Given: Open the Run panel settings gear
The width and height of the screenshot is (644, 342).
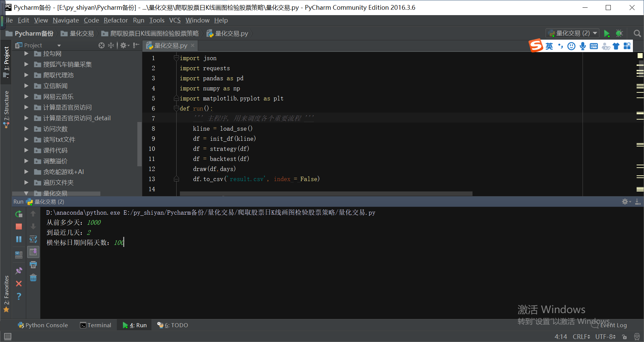Looking at the screenshot, I should 626,202.
